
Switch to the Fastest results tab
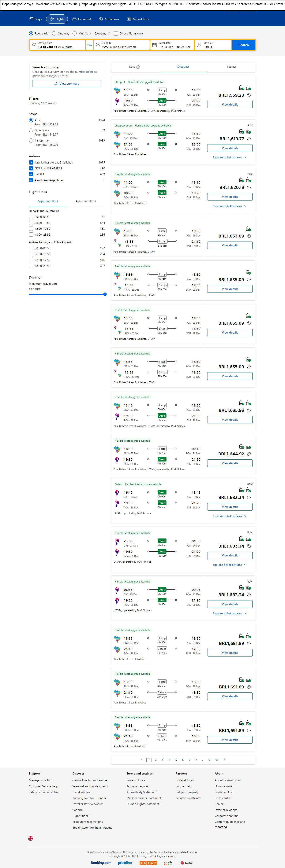coord(232,67)
